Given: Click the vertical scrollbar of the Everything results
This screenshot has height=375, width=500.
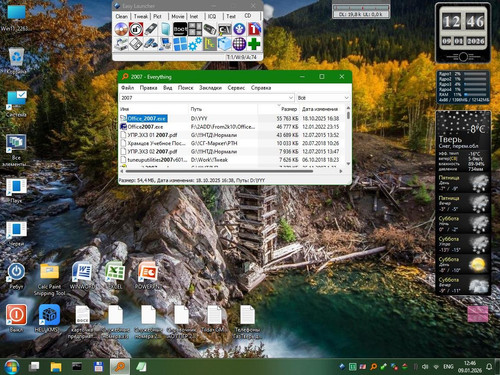Looking at the screenshot, I should (348, 136).
